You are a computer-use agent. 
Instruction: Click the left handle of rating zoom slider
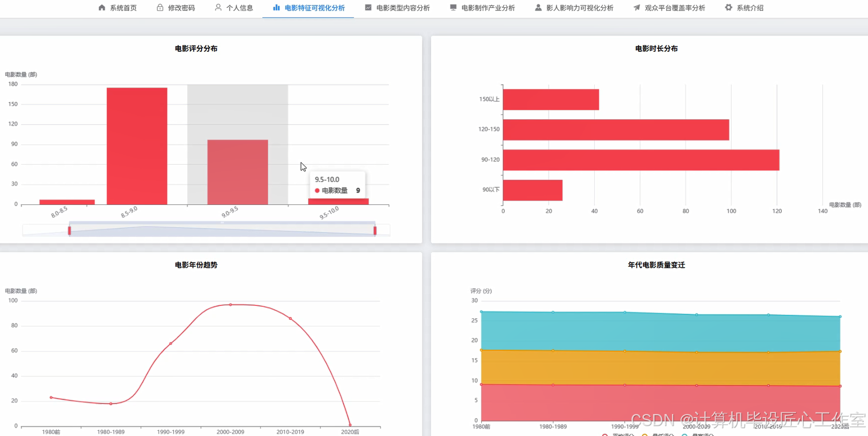click(x=69, y=230)
